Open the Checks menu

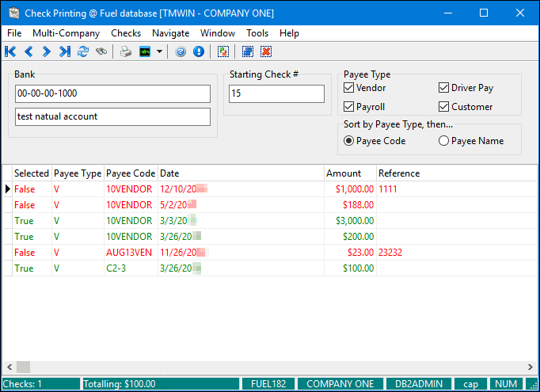126,33
